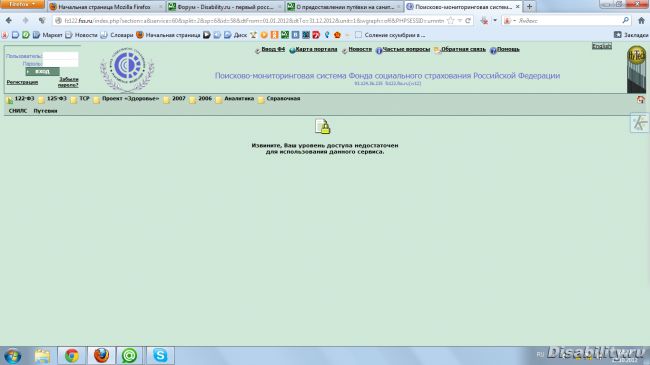The image size is (650, 365).
Task: Open the Соление скумбрии bookmark
Action: pyautogui.click(x=390, y=35)
